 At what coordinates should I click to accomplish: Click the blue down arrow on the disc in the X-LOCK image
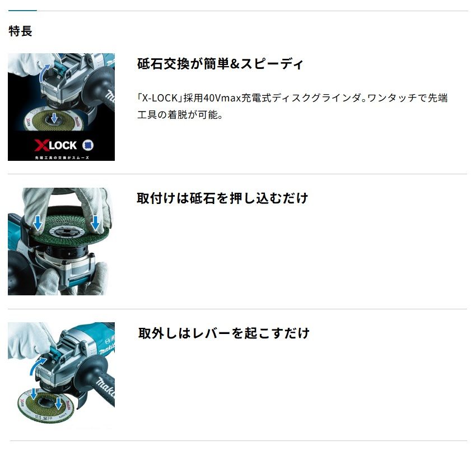point(54,118)
